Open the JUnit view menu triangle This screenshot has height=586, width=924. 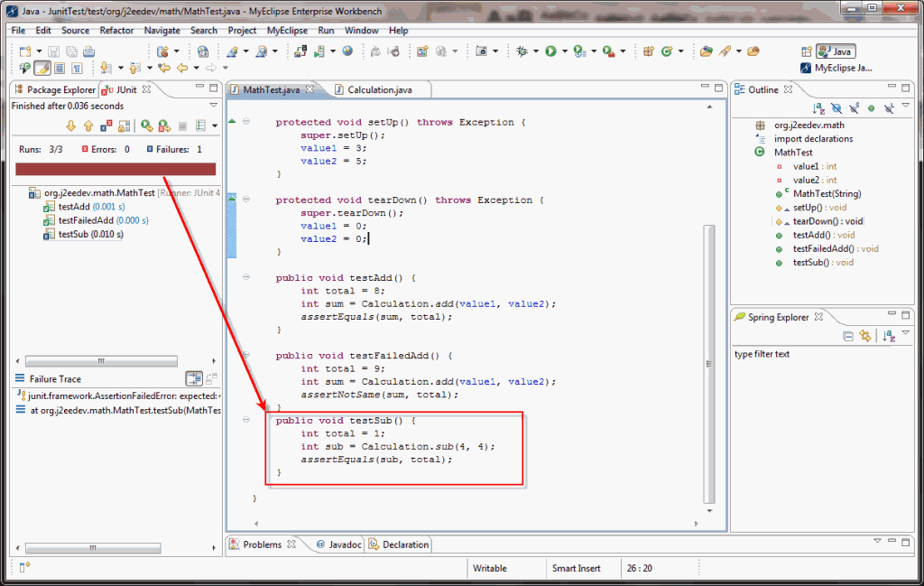tap(213, 106)
